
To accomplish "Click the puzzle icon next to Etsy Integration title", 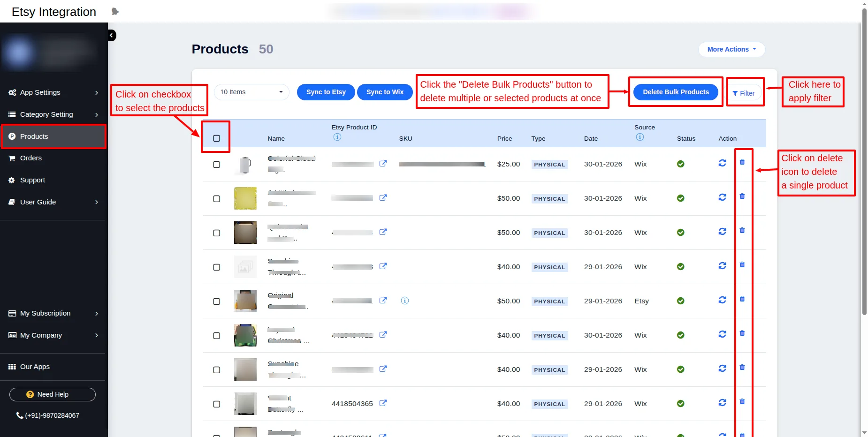I will point(115,12).
